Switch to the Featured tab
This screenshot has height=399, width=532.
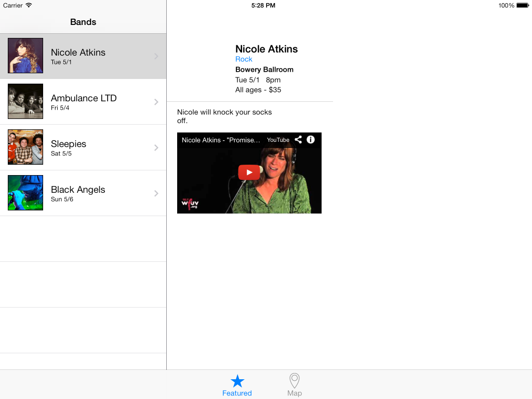pos(237,384)
